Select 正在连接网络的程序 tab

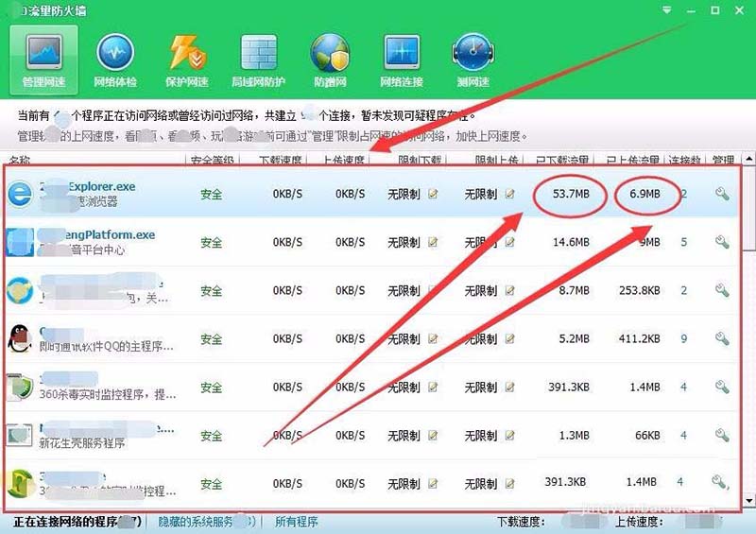[76, 522]
